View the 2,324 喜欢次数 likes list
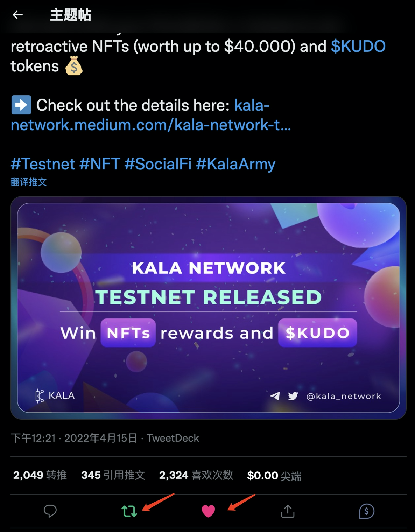 point(196,475)
